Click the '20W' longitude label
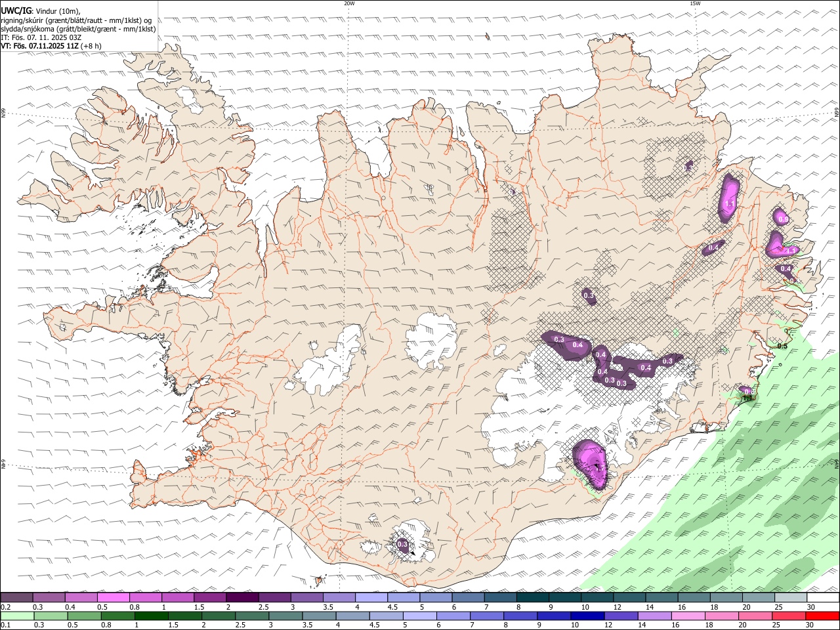 pos(349,3)
